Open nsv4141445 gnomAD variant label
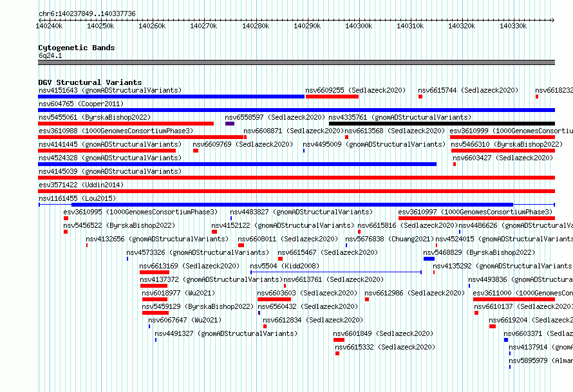Viewport: 573px width, 392px height. click(x=110, y=144)
